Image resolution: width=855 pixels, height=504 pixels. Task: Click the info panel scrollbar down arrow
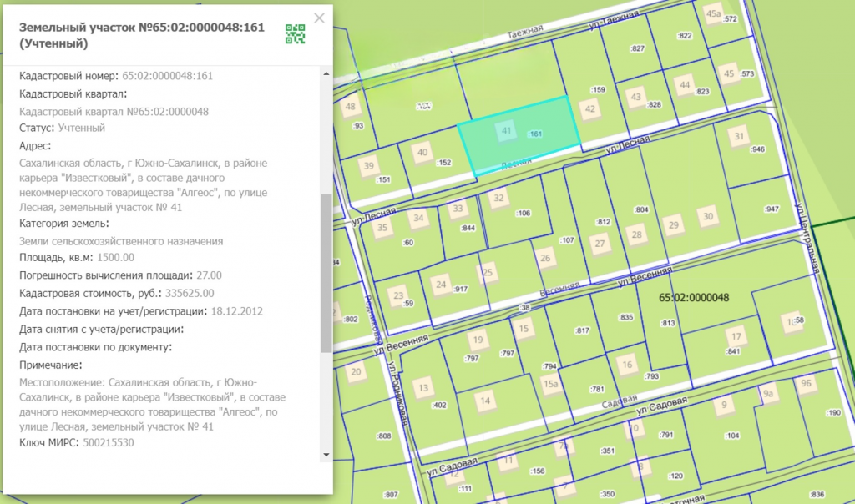point(326,455)
